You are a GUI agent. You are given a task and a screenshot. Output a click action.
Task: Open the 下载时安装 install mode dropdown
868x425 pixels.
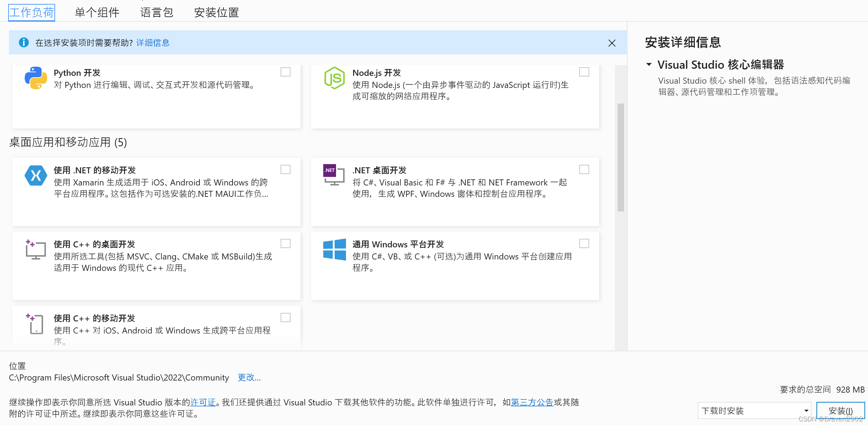tap(754, 411)
